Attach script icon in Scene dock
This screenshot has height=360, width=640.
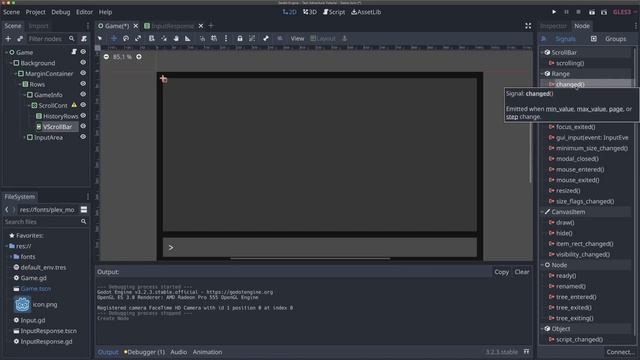pos(84,39)
